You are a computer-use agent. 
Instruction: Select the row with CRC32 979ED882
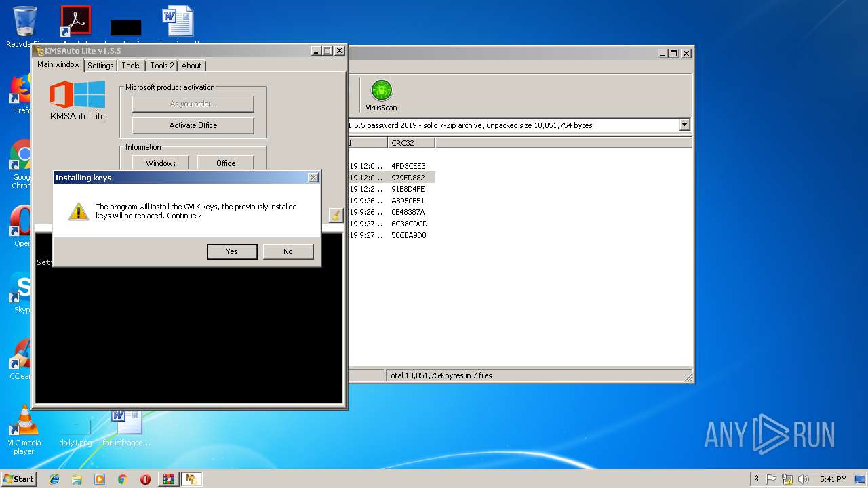408,178
